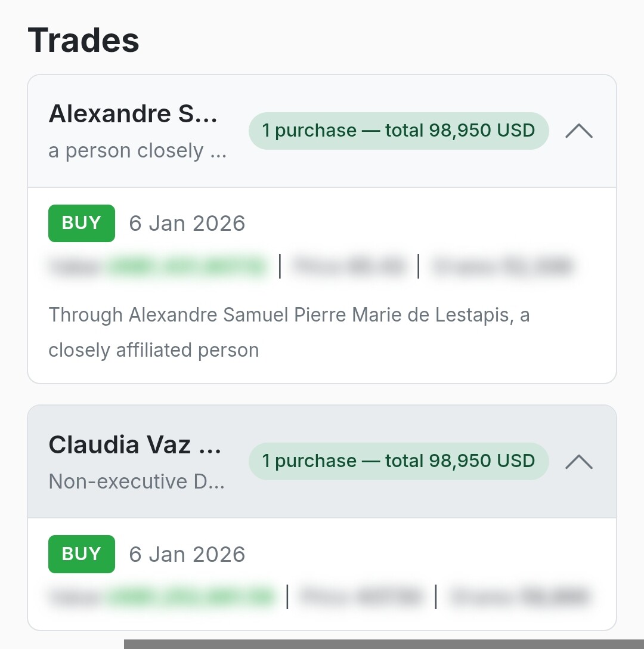Image resolution: width=644 pixels, height=649 pixels.
Task: Click the 'a person closely ...' subtitle
Action: click(x=137, y=151)
